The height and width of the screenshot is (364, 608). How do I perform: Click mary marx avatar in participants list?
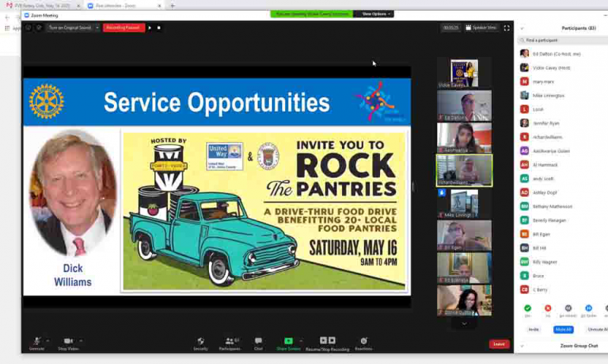(524, 81)
